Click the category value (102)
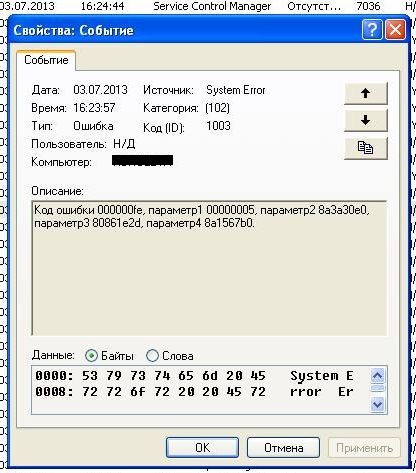 point(217,108)
